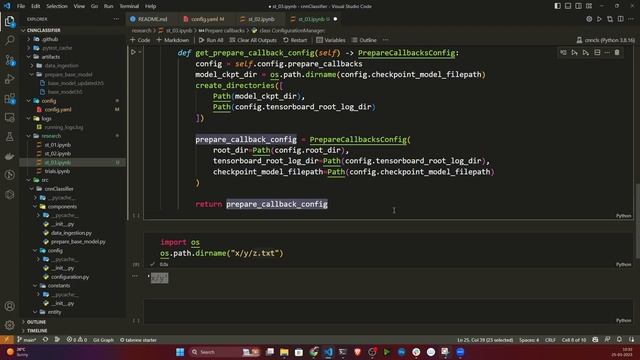
Task: Split the cell using the cell toolbar icon
Action: point(597,53)
